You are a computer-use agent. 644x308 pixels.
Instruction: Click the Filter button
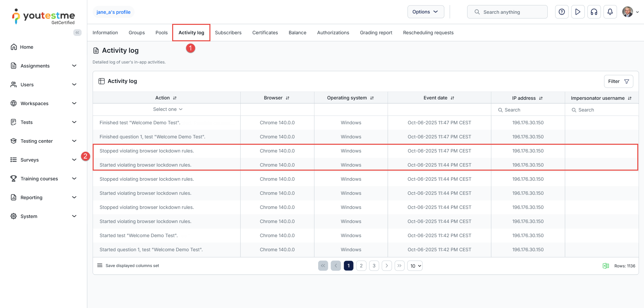(x=618, y=81)
